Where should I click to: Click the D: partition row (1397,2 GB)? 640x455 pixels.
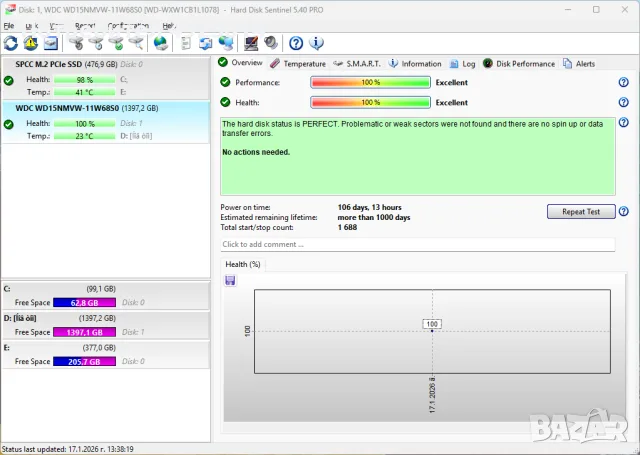pyautogui.click(x=105, y=325)
